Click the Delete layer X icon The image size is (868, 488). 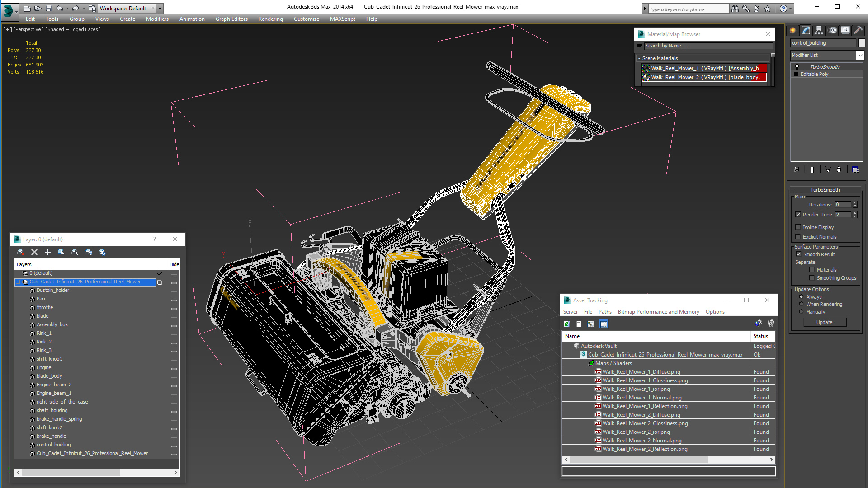coord(34,252)
